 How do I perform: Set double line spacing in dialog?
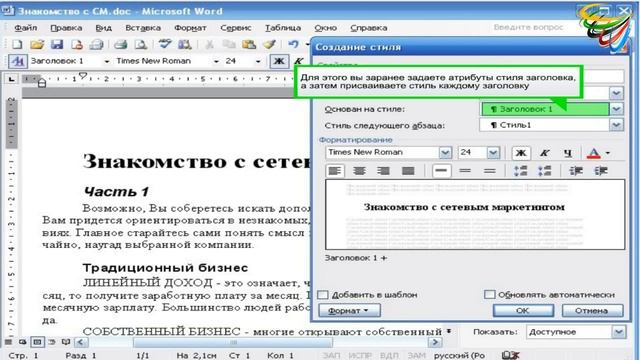click(489, 171)
